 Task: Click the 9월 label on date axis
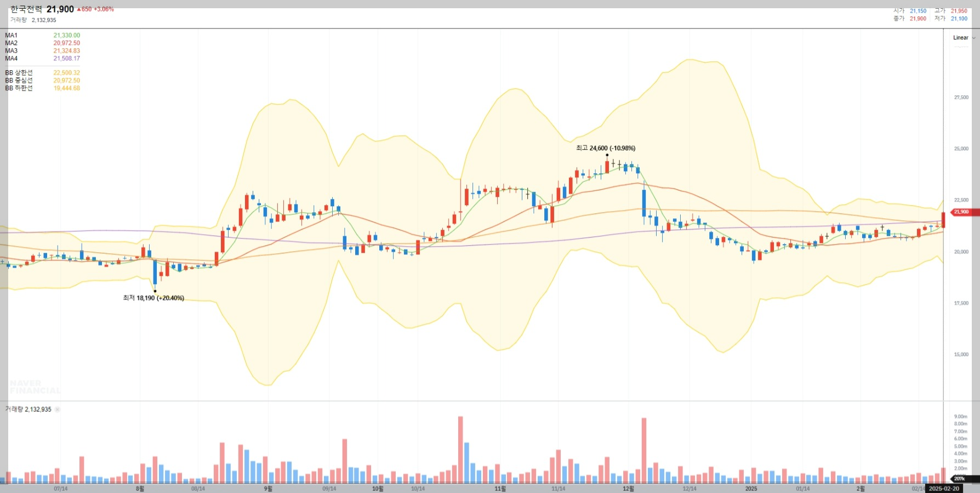268,489
